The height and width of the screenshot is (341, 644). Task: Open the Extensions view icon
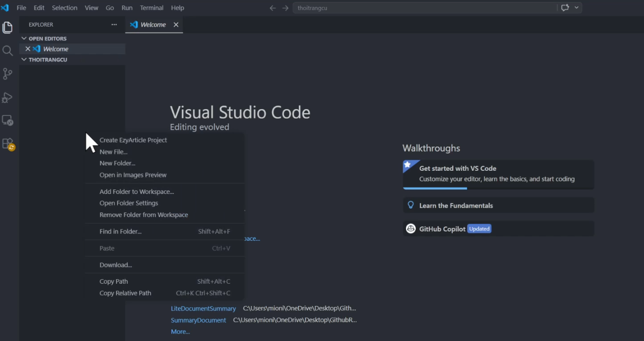(x=8, y=144)
